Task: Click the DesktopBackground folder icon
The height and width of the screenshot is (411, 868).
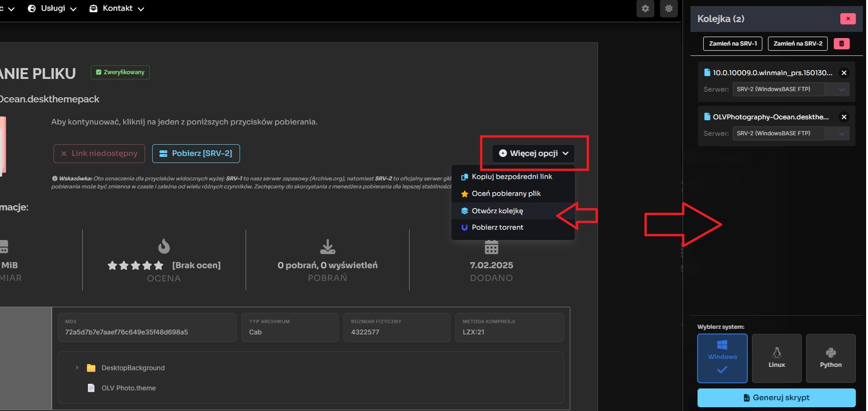Action: pos(91,368)
